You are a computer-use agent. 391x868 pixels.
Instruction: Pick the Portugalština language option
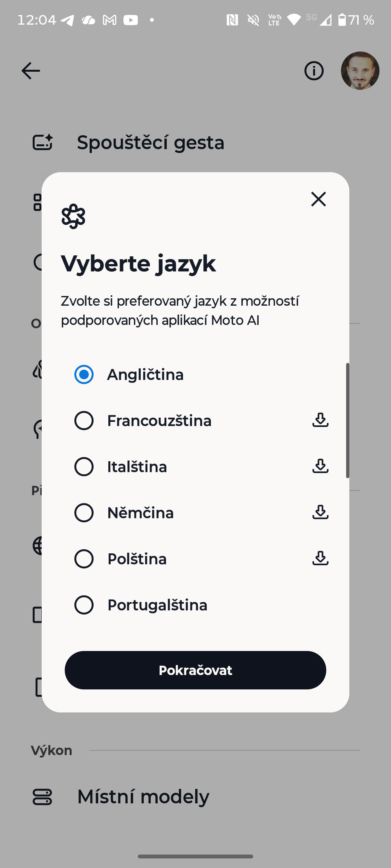pos(84,605)
